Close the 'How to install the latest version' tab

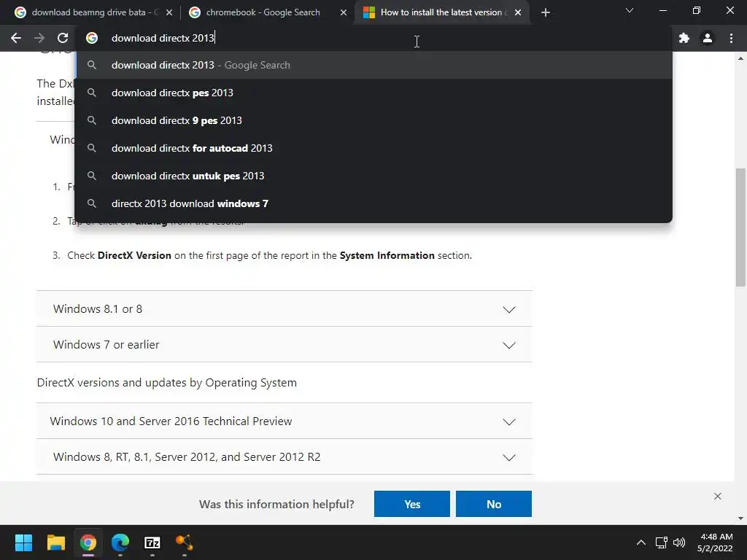[x=518, y=12]
